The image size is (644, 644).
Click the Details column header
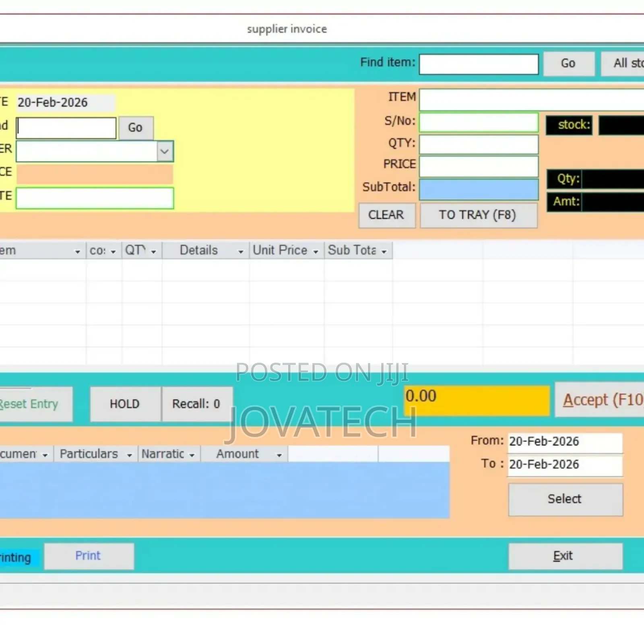[206, 251]
